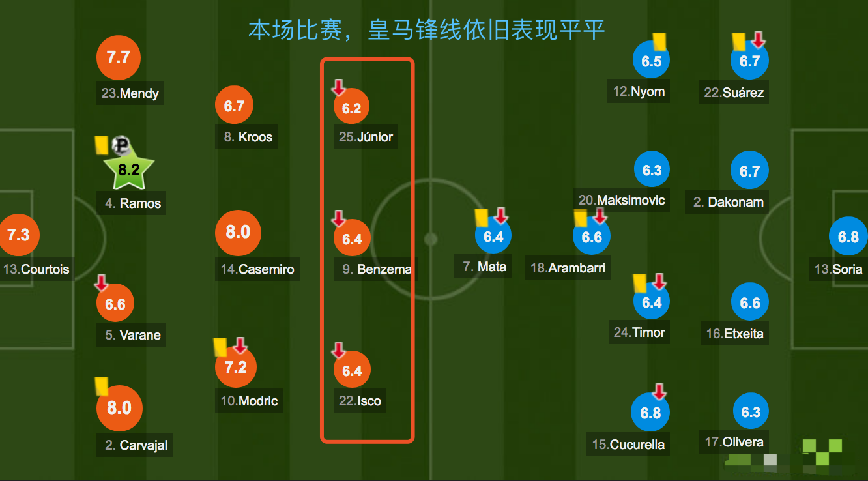The width and height of the screenshot is (868, 481).
Task: Click the yellow card above Timor
Action: (x=640, y=283)
